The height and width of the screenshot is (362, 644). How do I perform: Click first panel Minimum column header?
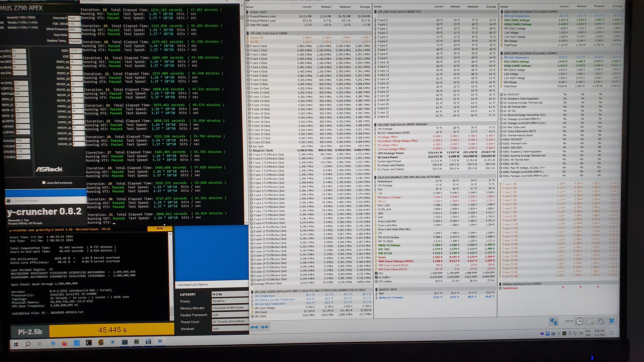pos(326,7)
